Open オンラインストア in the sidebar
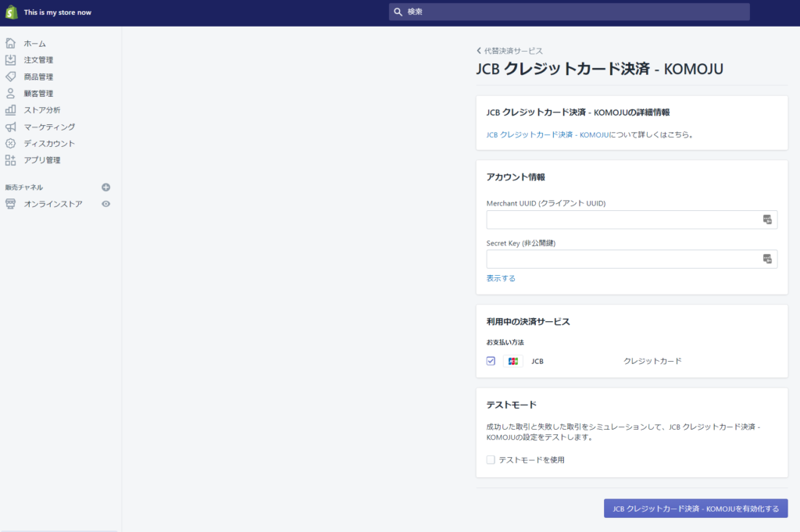This screenshot has height=532, width=800. pyautogui.click(x=53, y=204)
